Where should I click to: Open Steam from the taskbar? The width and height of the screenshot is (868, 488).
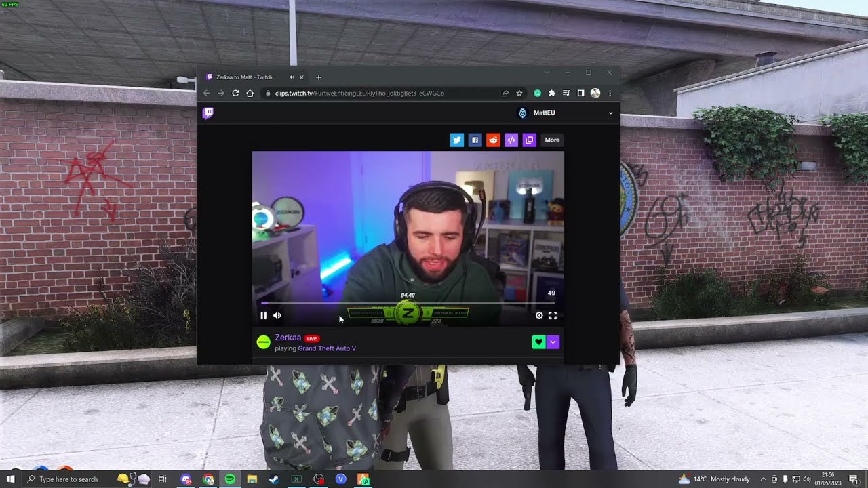point(274,479)
